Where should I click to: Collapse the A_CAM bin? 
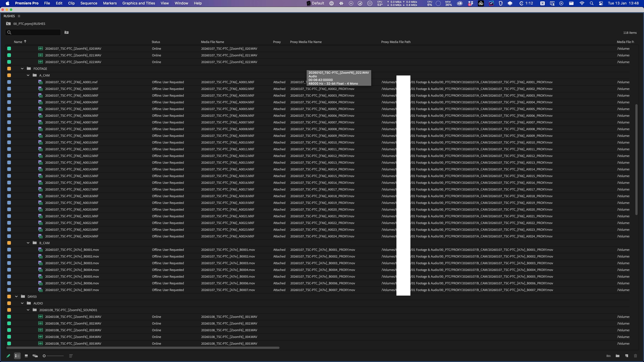coord(28,75)
